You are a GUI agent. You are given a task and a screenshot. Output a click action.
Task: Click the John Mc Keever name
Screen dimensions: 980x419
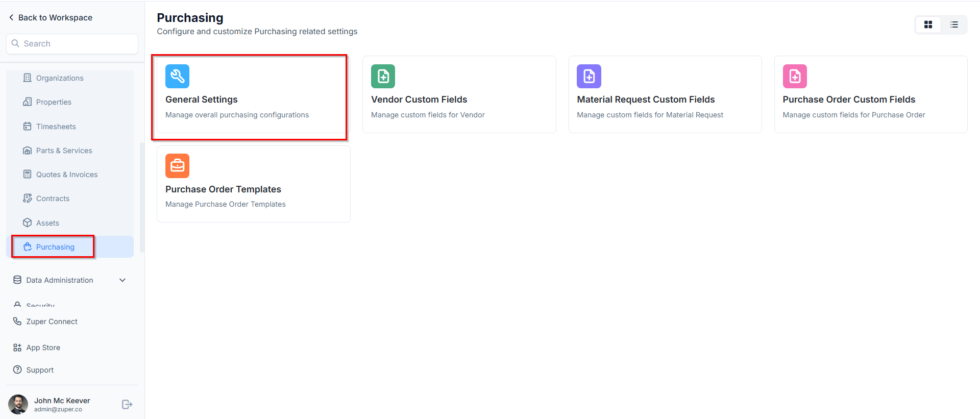[62, 401]
